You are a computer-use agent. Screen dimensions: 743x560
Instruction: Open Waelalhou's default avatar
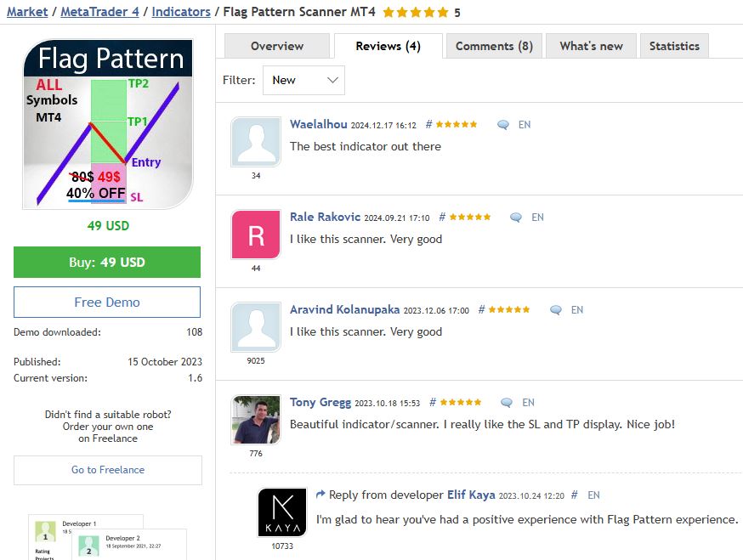[x=256, y=142]
